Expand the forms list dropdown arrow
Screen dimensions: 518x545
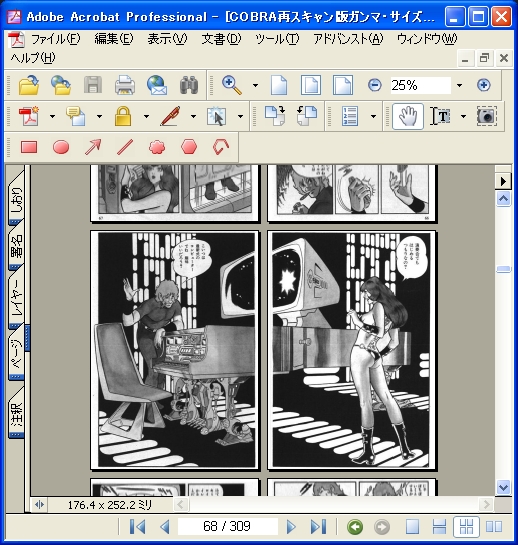coord(373,116)
